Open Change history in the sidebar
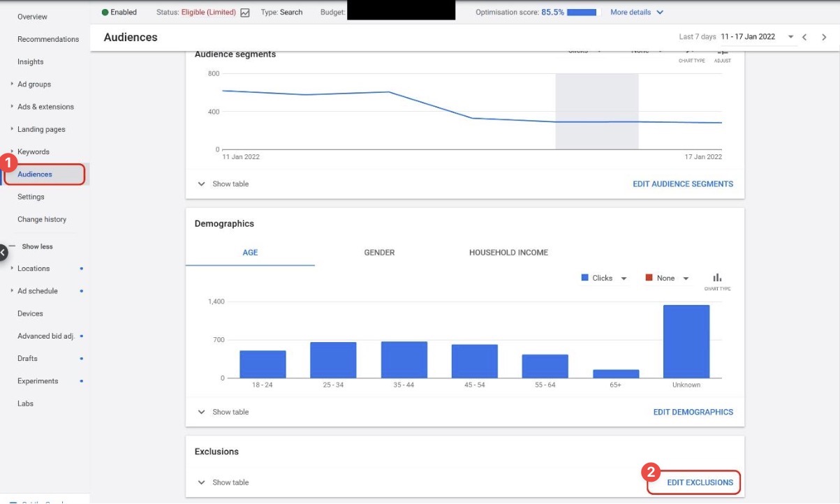The width and height of the screenshot is (840, 504). coord(43,218)
